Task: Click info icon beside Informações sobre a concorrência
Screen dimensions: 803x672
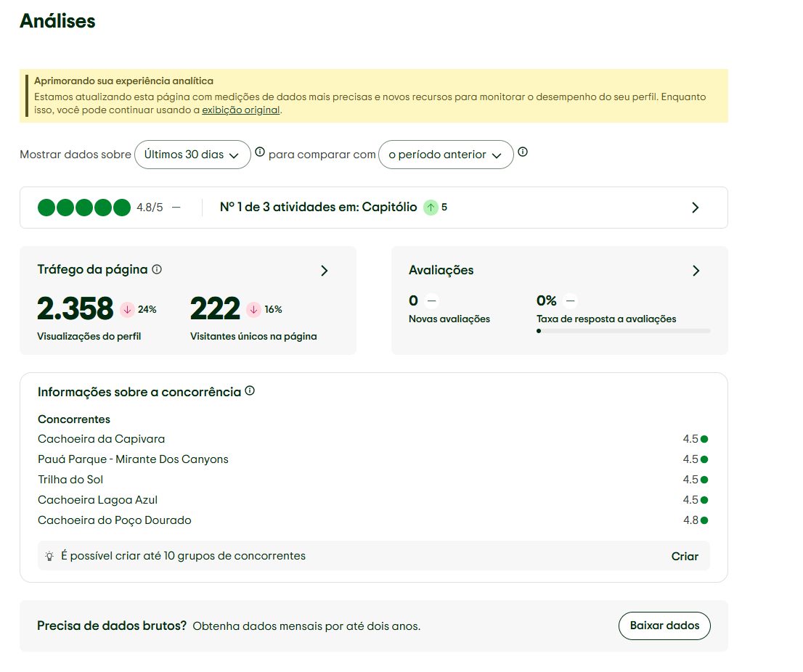Action: pyautogui.click(x=250, y=391)
